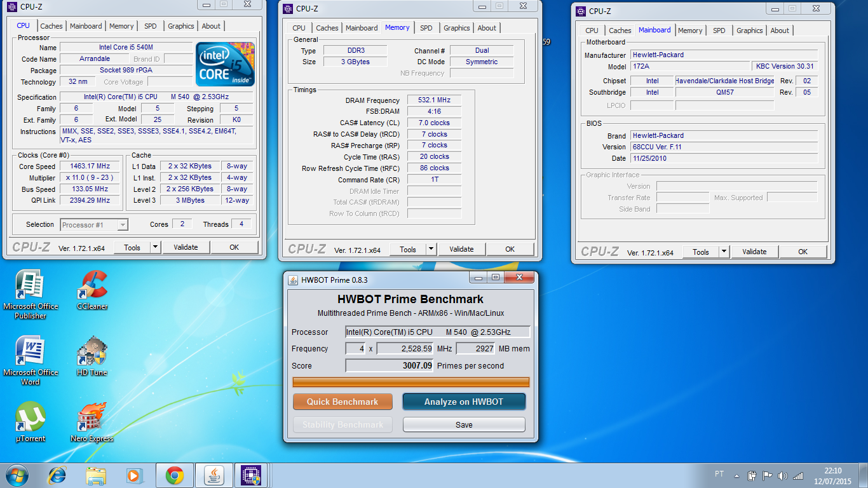Open Internet Explorer in the taskbar
Screen dimensions: 868x488
pos(57,475)
